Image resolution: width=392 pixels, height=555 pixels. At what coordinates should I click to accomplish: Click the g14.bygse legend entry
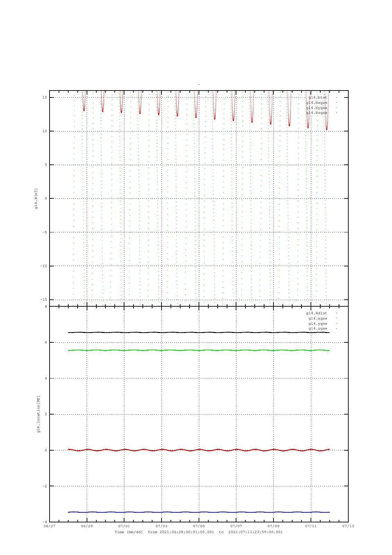[317, 108]
